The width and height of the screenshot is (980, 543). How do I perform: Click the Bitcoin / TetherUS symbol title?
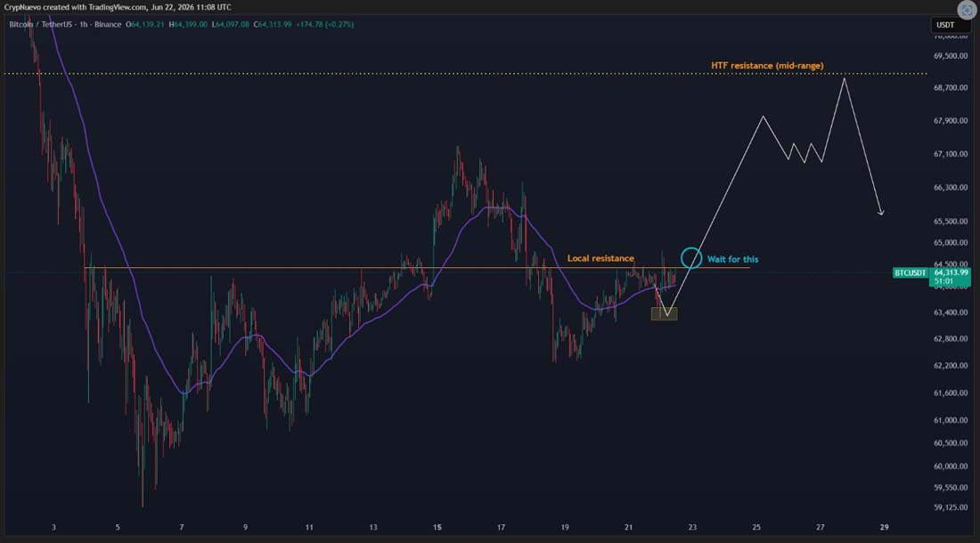tap(41, 24)
